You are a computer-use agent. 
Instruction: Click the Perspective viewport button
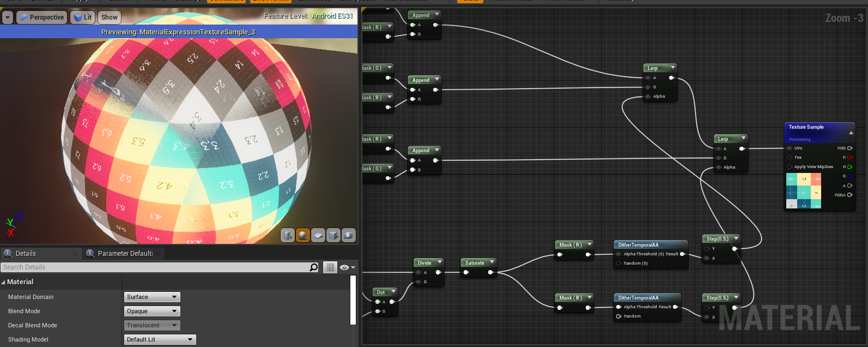(x=41, y=17)
